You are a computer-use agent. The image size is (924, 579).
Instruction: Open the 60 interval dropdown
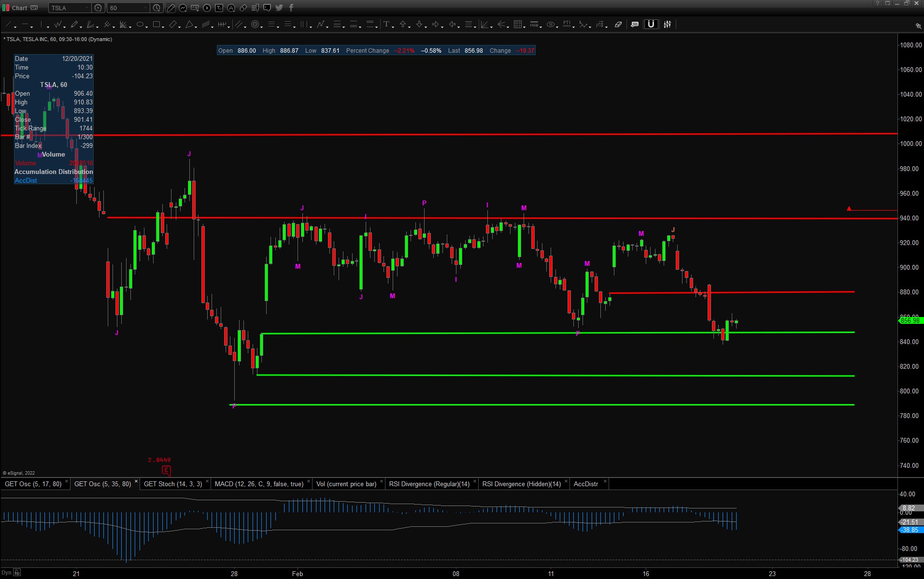coord(145,8)
